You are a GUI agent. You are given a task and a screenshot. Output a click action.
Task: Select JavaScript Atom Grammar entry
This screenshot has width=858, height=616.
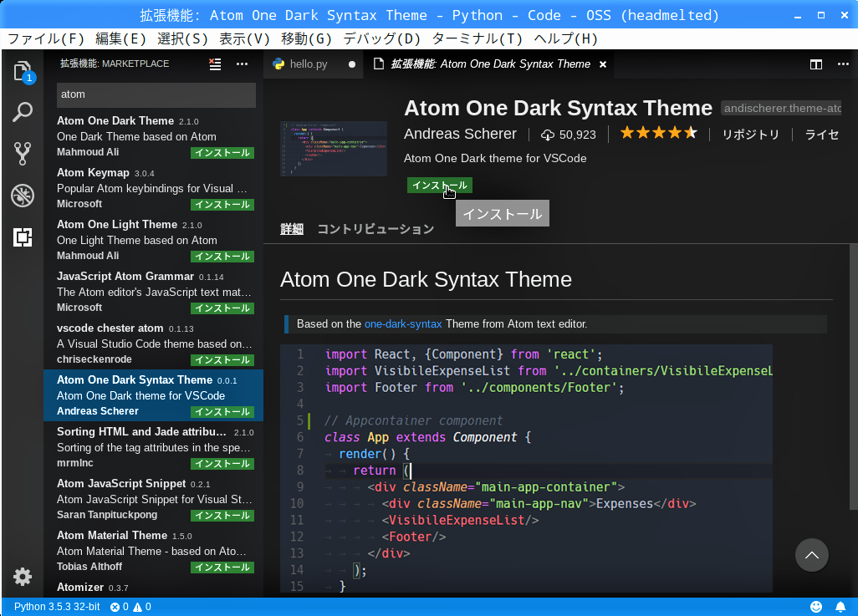click(153, 292)
